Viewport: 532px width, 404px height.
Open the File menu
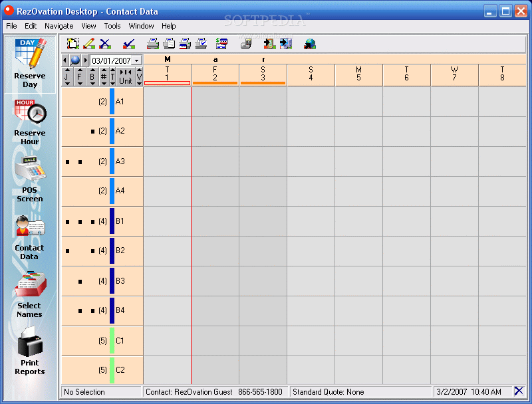point(11,26)
